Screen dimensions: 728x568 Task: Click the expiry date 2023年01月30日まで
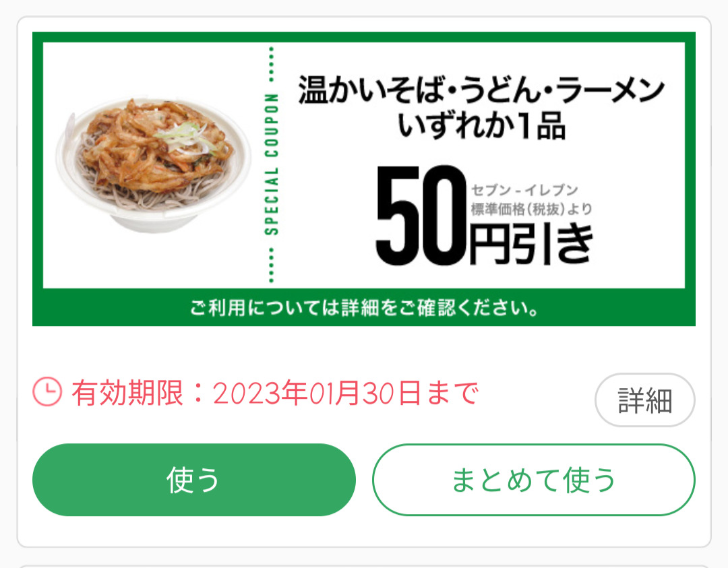[x=345, y=393]
